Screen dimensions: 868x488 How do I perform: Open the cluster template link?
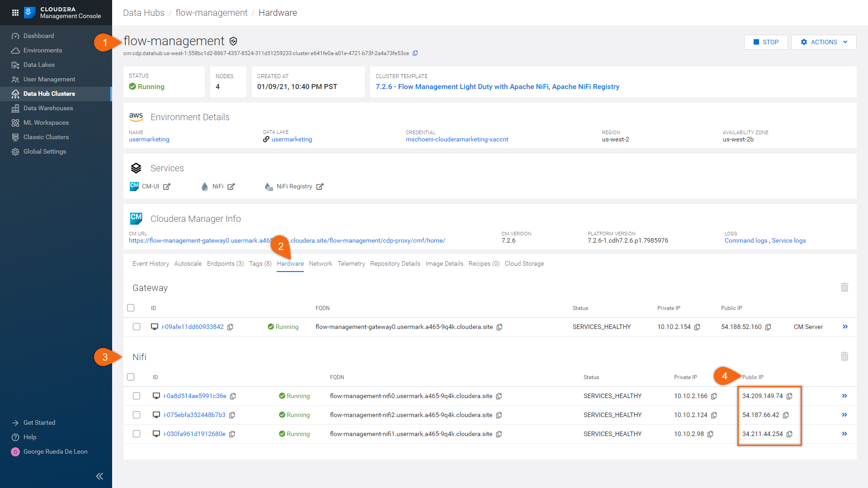click(x=497, y=87)
